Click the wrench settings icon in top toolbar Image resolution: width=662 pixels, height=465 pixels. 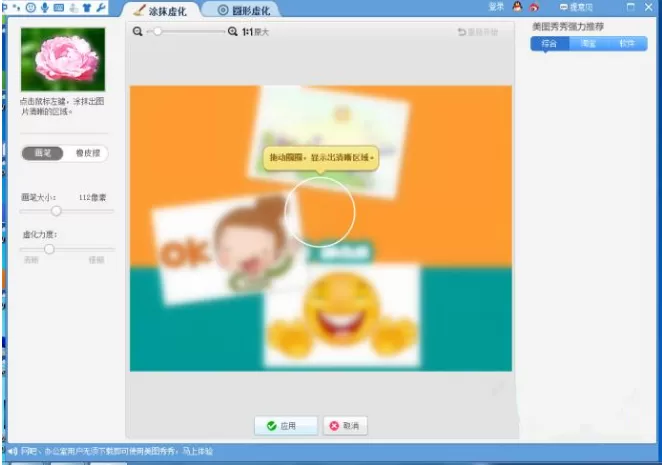pyautogui.click(x=100, y=7)
